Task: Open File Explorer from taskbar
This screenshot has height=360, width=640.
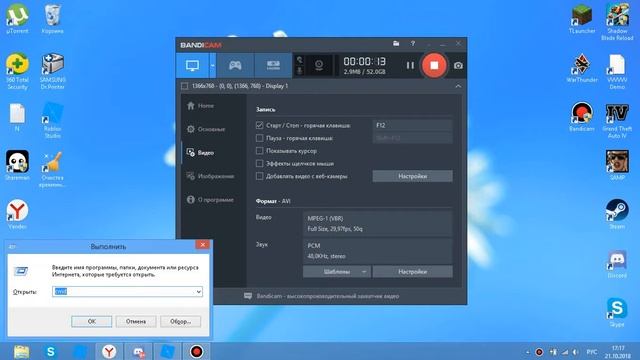Action: [21, 351]
